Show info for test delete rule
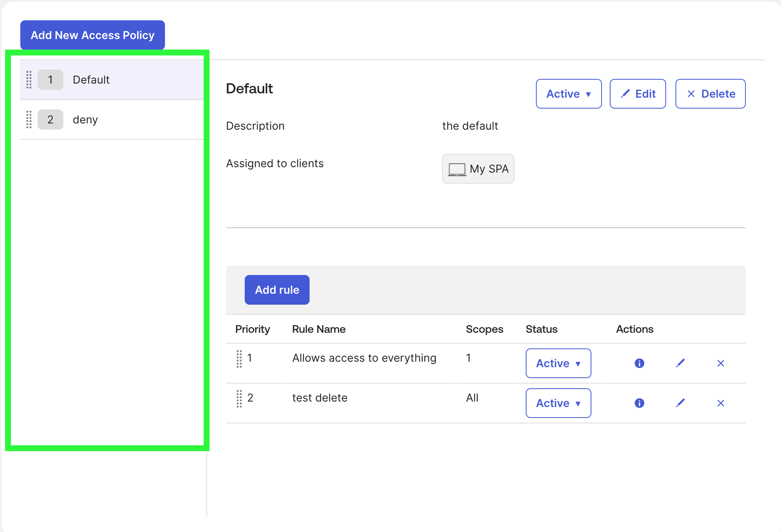The height and width of the screenshot is (532, 781). point(639,403)
